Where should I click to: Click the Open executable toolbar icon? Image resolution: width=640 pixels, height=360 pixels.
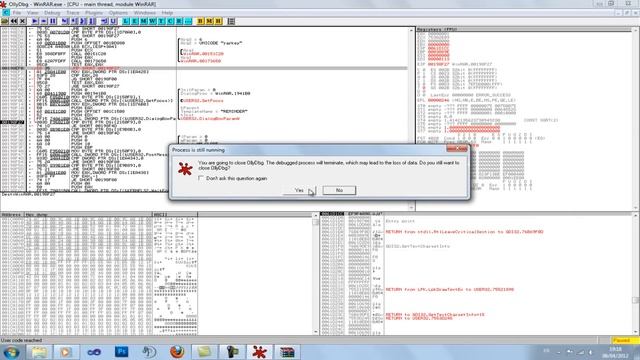click(x=5, y=21)
